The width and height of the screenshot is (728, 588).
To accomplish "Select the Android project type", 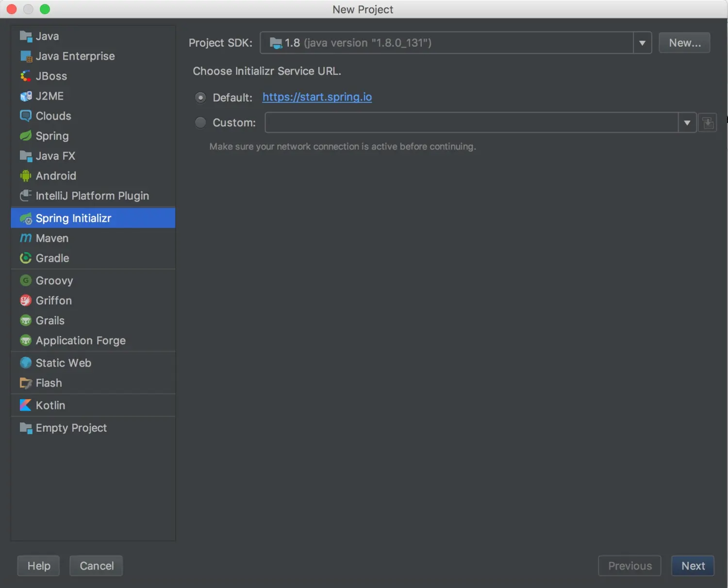I will point(55,175).
